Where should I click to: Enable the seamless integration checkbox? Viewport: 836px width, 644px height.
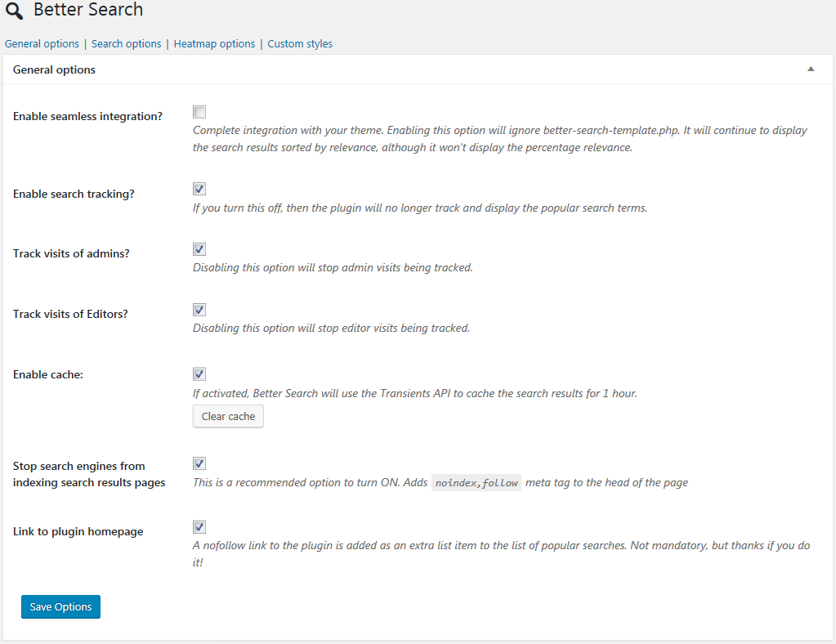[x=199, y=112]
